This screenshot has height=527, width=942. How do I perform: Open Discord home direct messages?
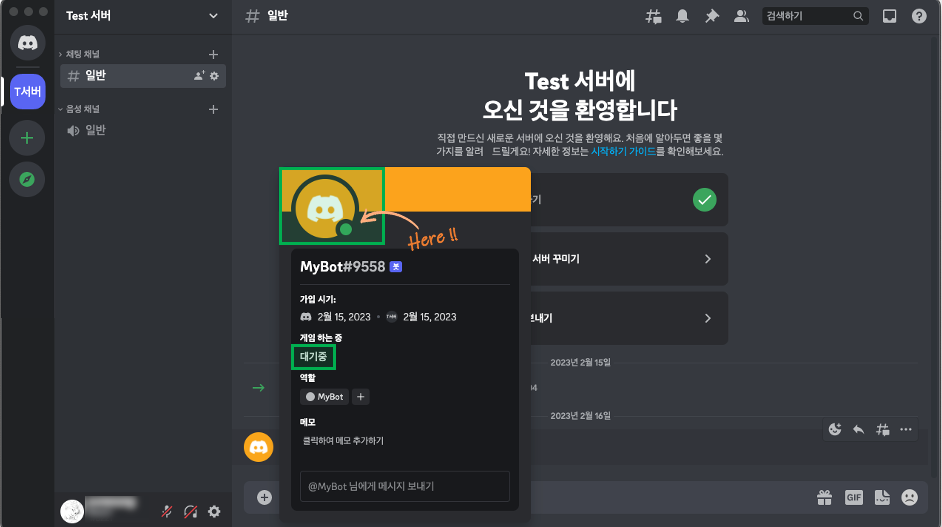pos(27,43)
